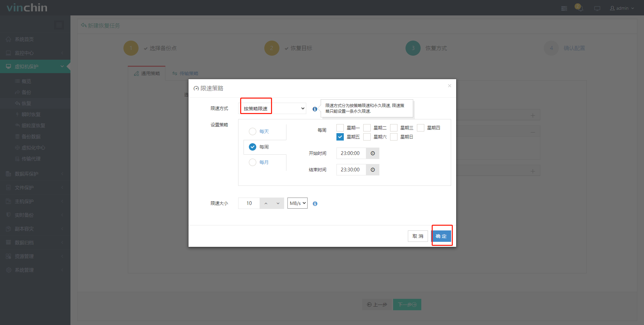The height and width of the screenshot is (325, 644).
Task: Select 瞬时恢复 in the sidebar
Action: pos(31,114)
